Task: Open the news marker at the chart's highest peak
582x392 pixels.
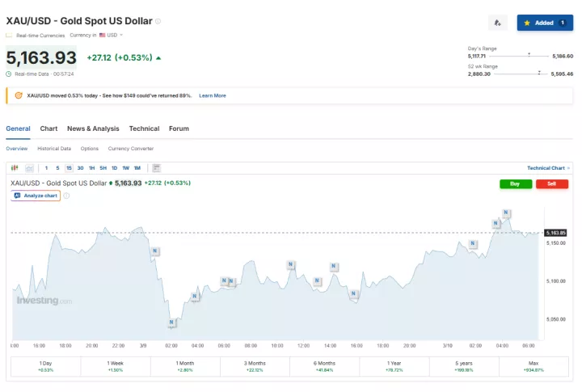Action: pyautogui.click(x=506, y=213)
